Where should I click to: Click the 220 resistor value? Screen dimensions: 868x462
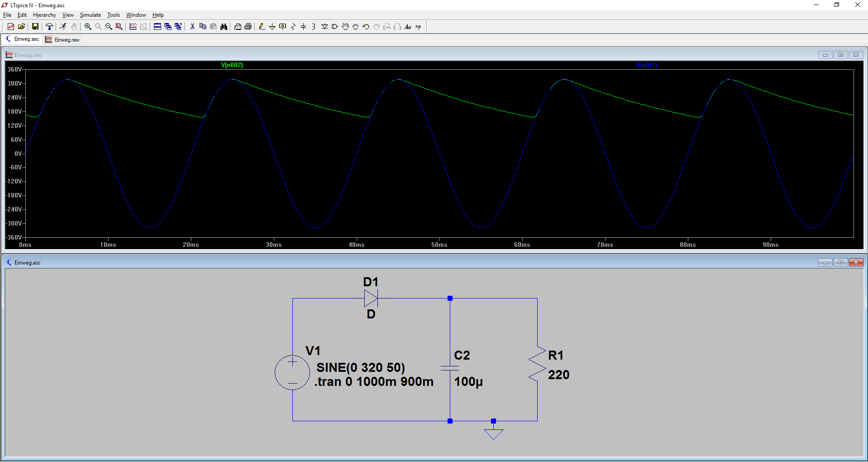pyautogui.click(x=558, y=375)
